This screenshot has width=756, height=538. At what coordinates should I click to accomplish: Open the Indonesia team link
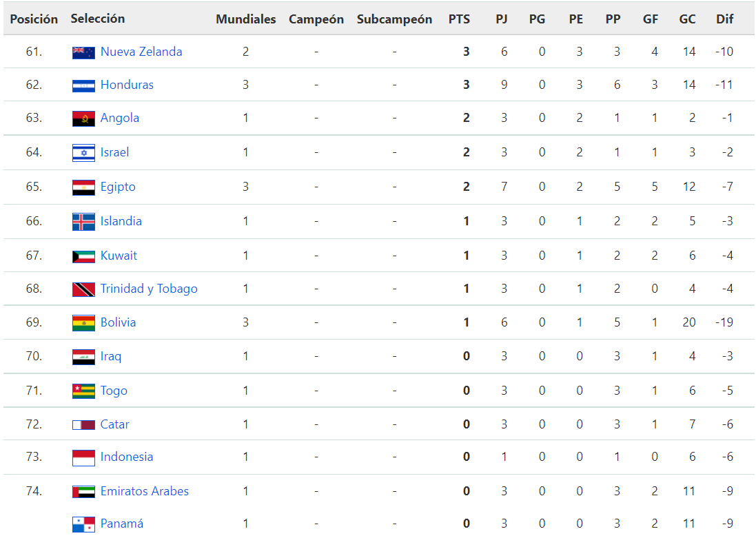pyautogui.click(x=127, y=457)
